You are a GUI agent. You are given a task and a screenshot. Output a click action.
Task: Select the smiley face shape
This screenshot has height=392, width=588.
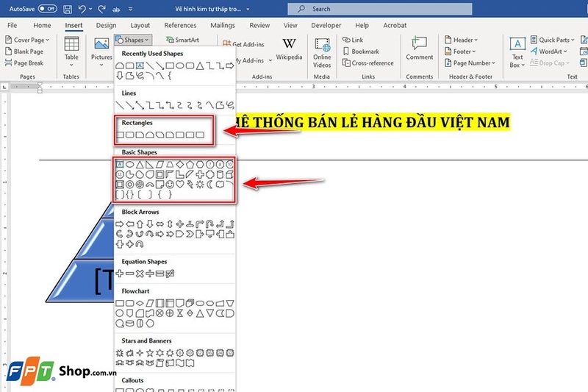(x=170, y=184)
